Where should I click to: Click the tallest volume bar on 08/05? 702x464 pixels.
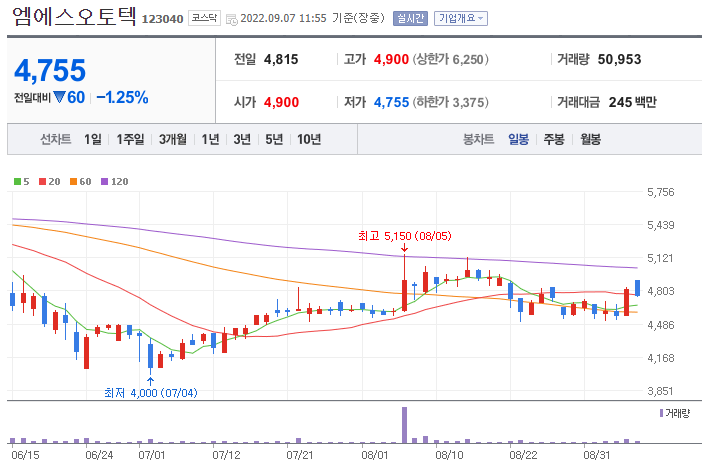pyautogui.click(x=404, y=425)
